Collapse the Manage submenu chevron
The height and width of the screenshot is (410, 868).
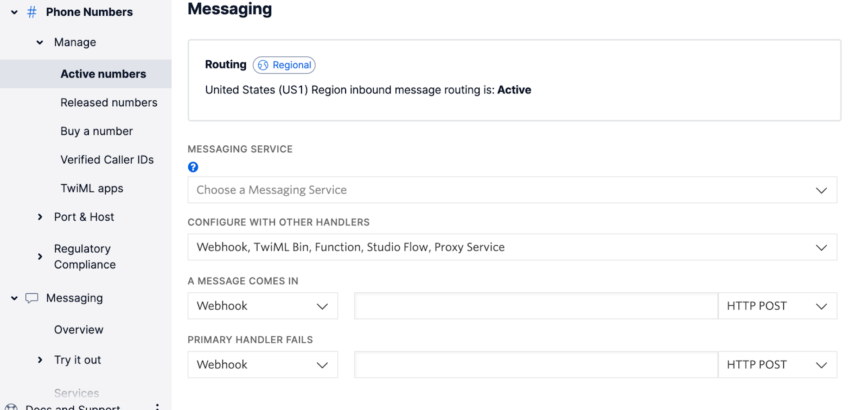(x=40, y=42)
